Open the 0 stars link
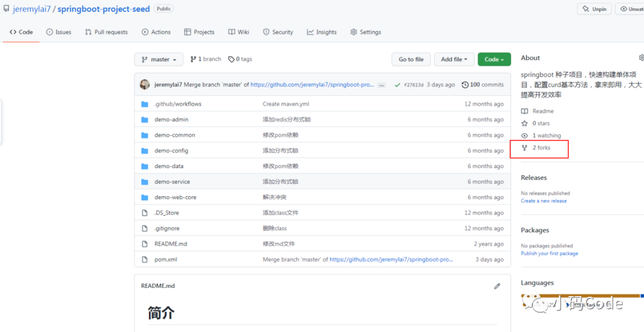This screenshot has width=644, height=332. click(535, 123)
